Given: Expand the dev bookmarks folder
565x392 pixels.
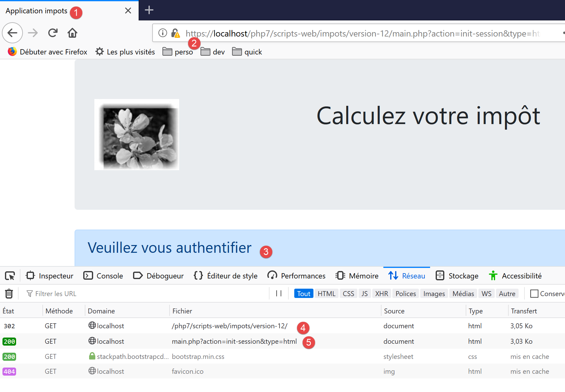Looking at the screenshot, I should click(x=213, y=52).
